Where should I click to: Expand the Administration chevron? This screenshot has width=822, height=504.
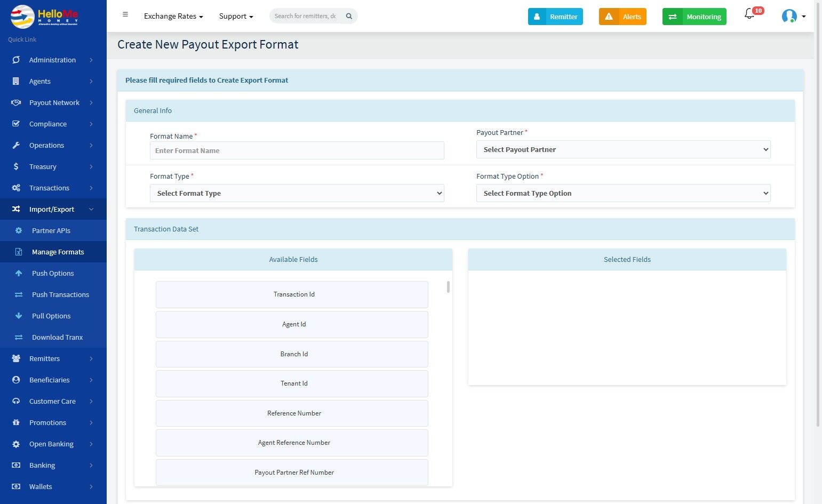click(x=91, y=60)
